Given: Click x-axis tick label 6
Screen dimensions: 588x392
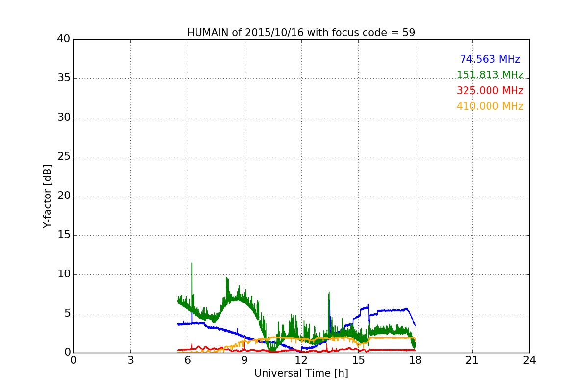Looking at the screenshot, I should pyautogui.click(x=187, y=360).
